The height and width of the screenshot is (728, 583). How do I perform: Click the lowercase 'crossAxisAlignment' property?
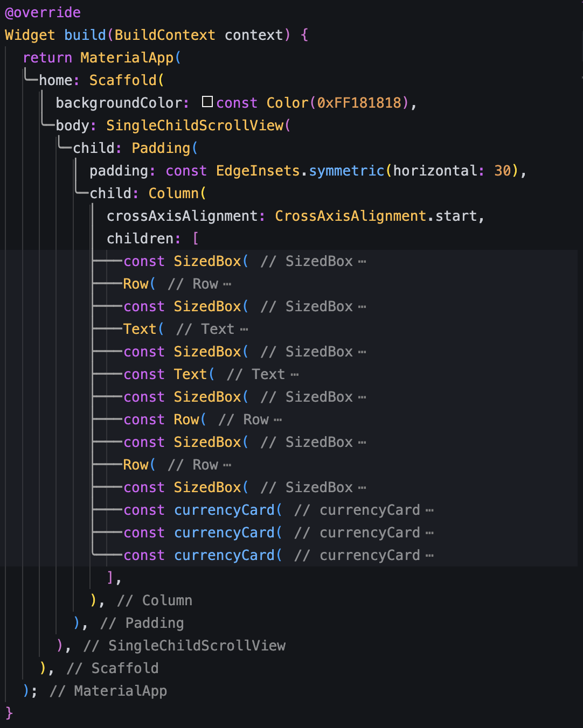[x=182, y=216]
